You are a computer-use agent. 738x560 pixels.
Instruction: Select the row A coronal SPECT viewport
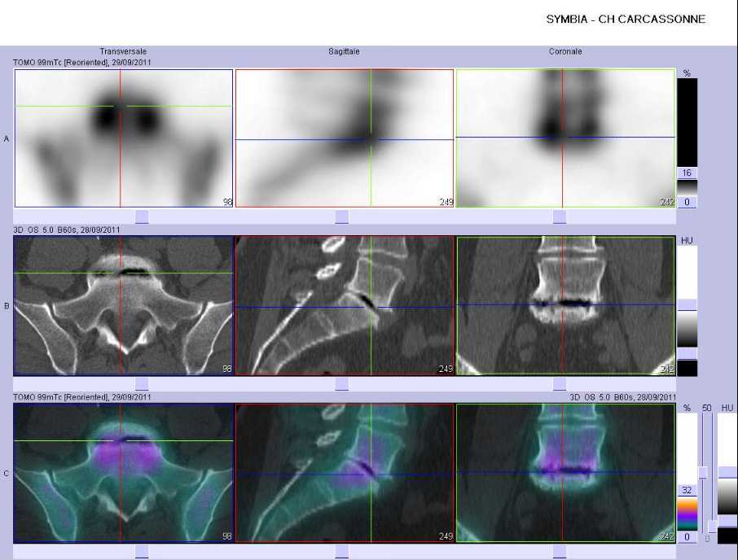565,138
